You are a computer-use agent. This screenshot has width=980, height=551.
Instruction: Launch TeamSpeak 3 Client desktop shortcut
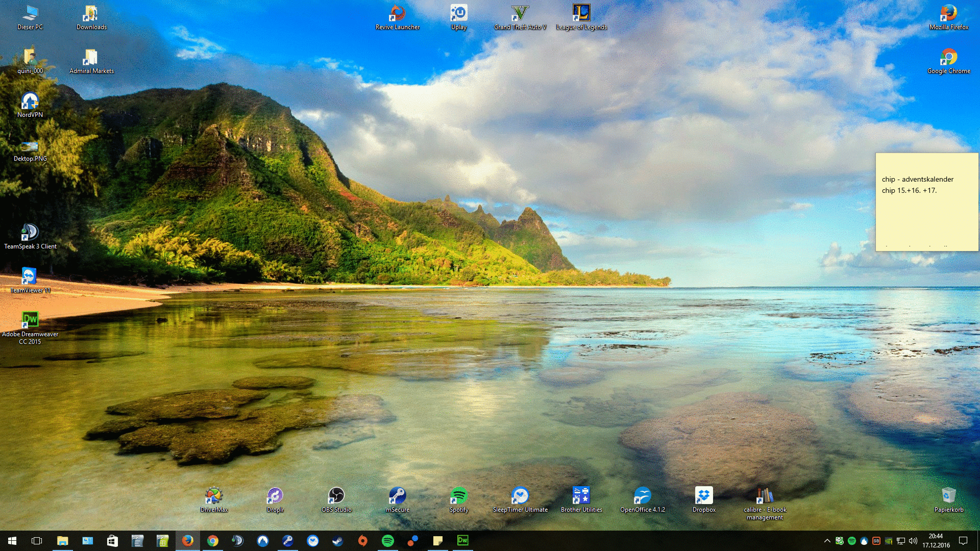click(30, 237)
